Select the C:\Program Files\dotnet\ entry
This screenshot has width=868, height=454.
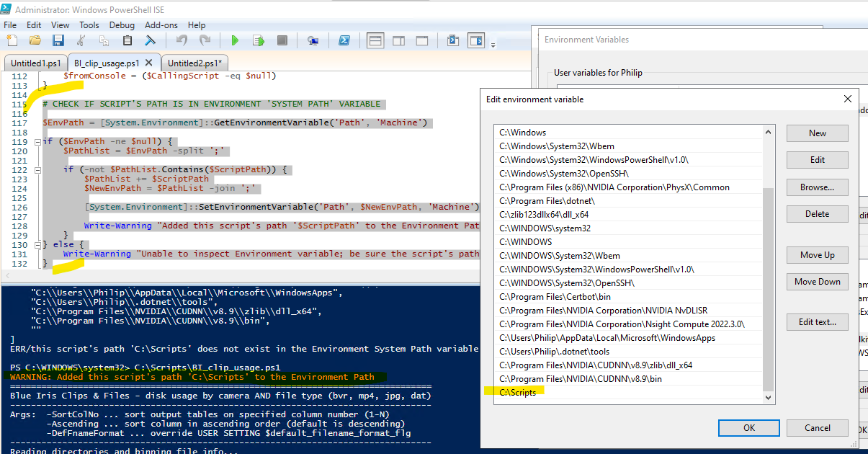pos(628,201)
